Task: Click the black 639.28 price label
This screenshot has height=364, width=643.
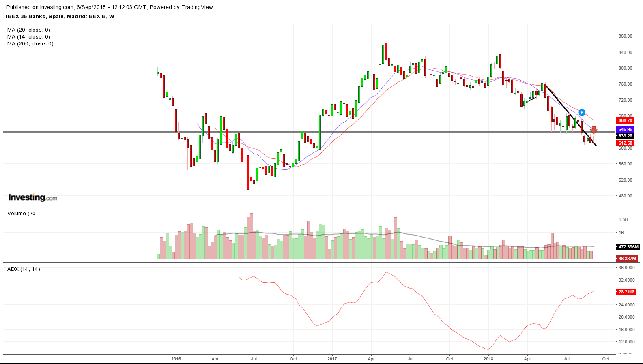Action: (x=625, y=136)
